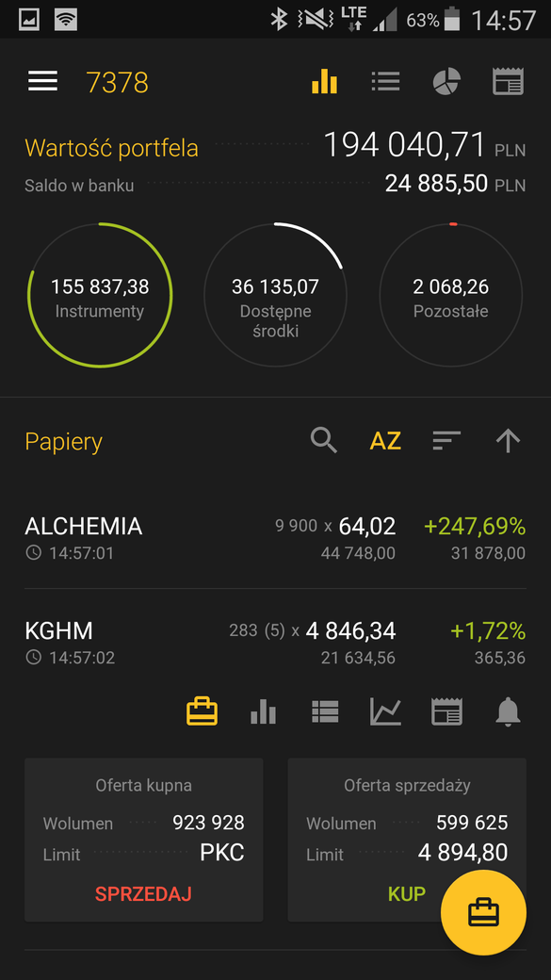Open KGHM line chart

[x=385, y=711]
